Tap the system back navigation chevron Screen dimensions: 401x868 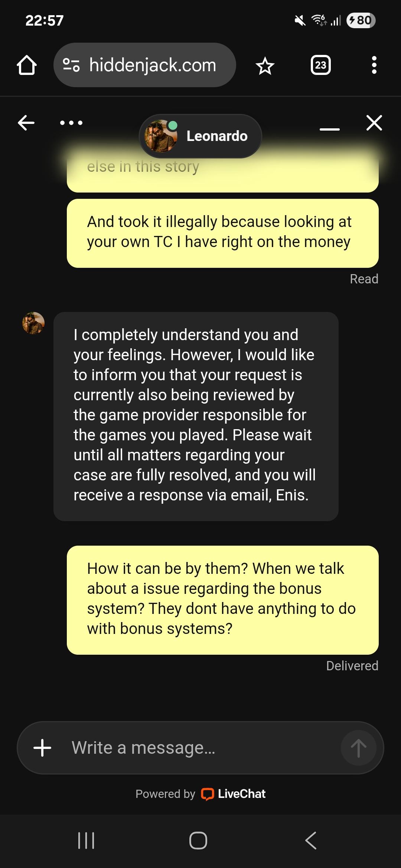(311, 841)
